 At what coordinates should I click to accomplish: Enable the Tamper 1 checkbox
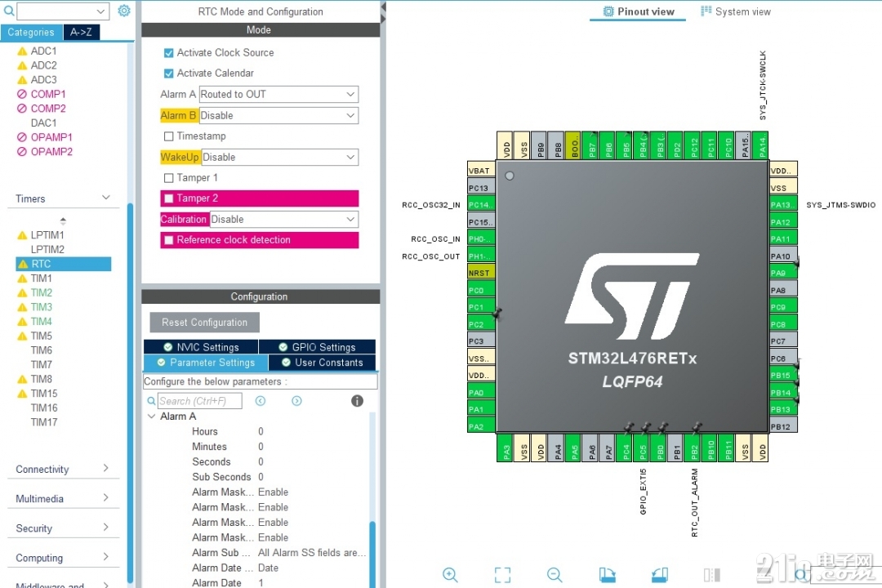pyautogui.click(x=168, y=178)
